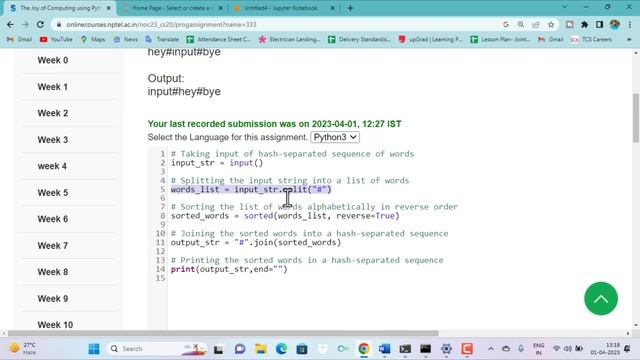Close the Home Page tab
This screenshot has height=360, width=640.
tap(221, 8)
